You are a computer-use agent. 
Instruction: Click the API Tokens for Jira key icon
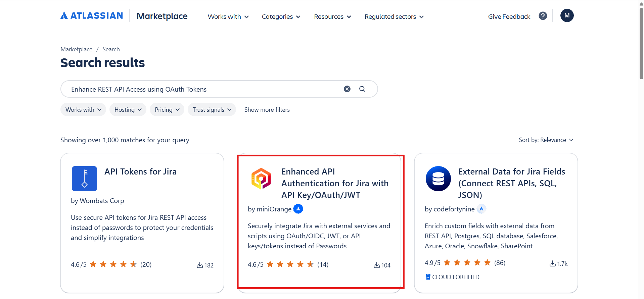pos(84,179)
